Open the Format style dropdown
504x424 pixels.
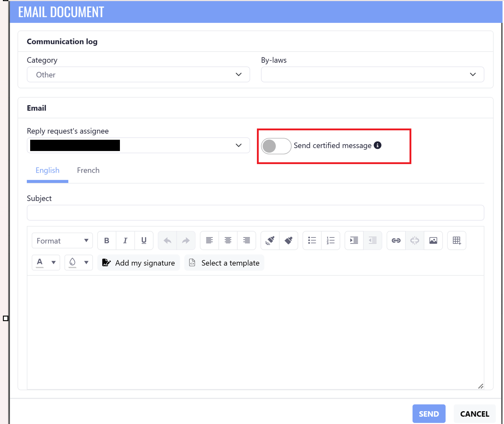click(63, 241)
